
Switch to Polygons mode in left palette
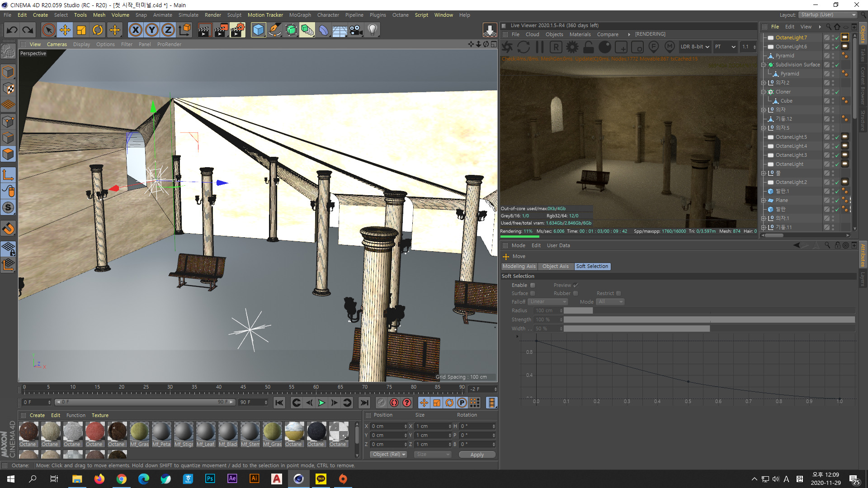(x=8, y=155)
